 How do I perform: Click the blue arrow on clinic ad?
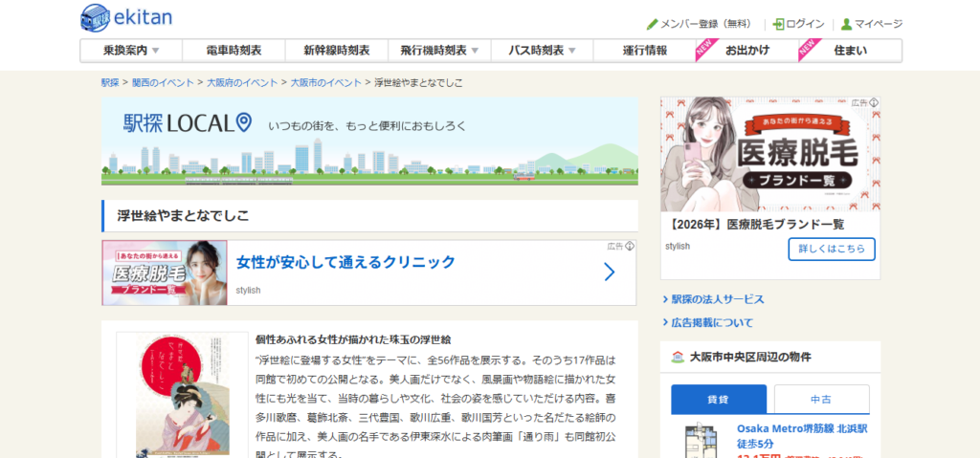click(610, 273)
